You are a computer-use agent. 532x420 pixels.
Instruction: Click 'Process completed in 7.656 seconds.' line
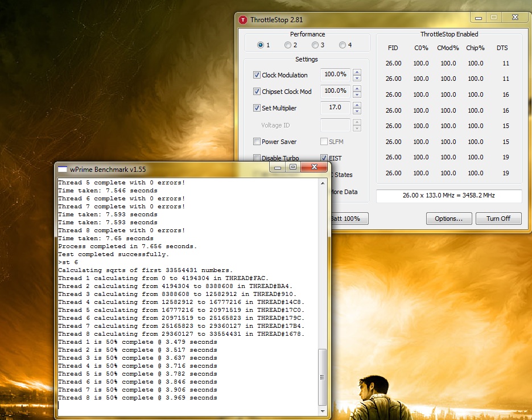pyautogui.click(x=127, y=246)
